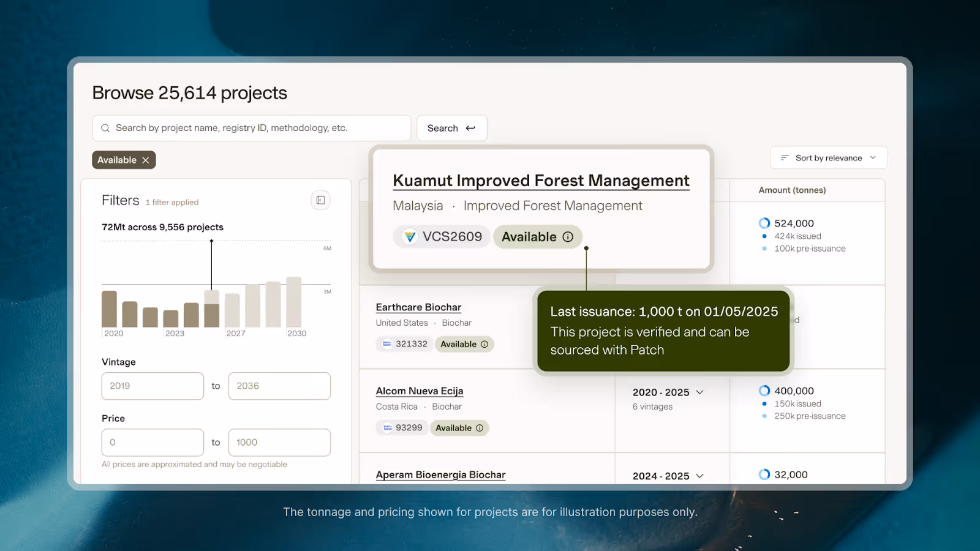
Task: Click the Verra logo on VCS2609 badge
Action: 410,237
